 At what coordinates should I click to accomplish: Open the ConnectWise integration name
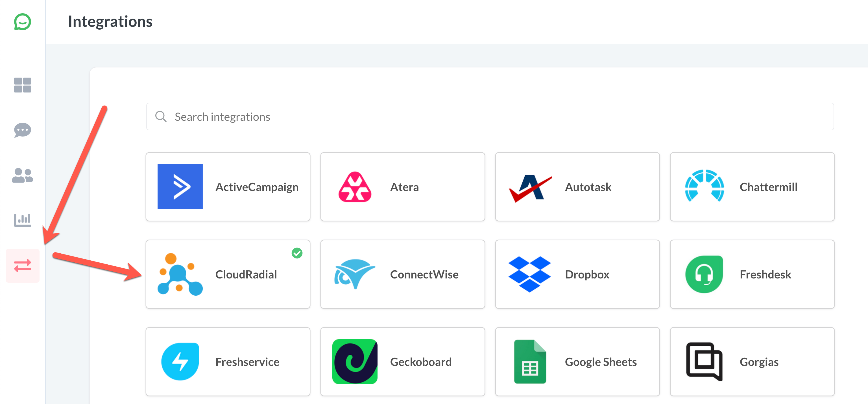[x=424, y=275]
